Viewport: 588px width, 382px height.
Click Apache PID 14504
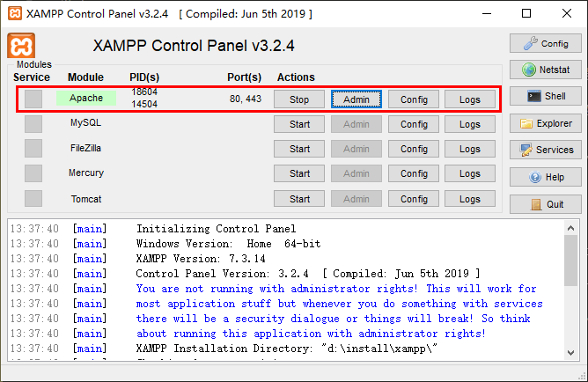coord(144,104)
